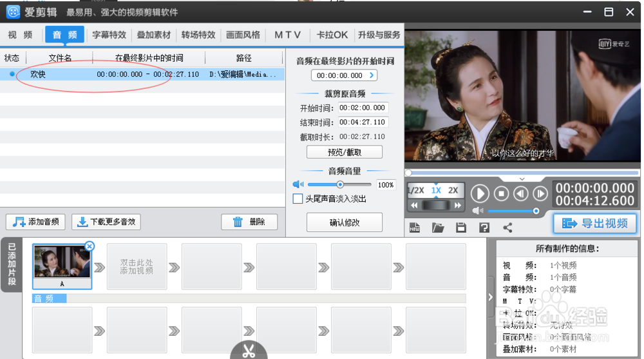This screenshot has width=644, height=359.
Task: Open the 画面风格 tab
Action: [x=243, y=35]
